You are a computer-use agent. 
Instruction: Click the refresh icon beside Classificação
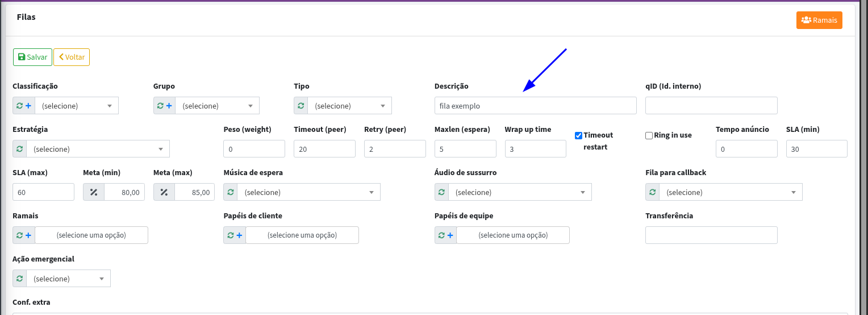point(19,106)
